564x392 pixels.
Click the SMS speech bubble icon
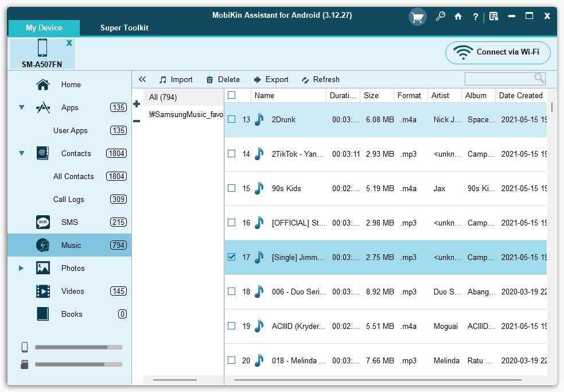pyautogui.click(x=43, y=222)
